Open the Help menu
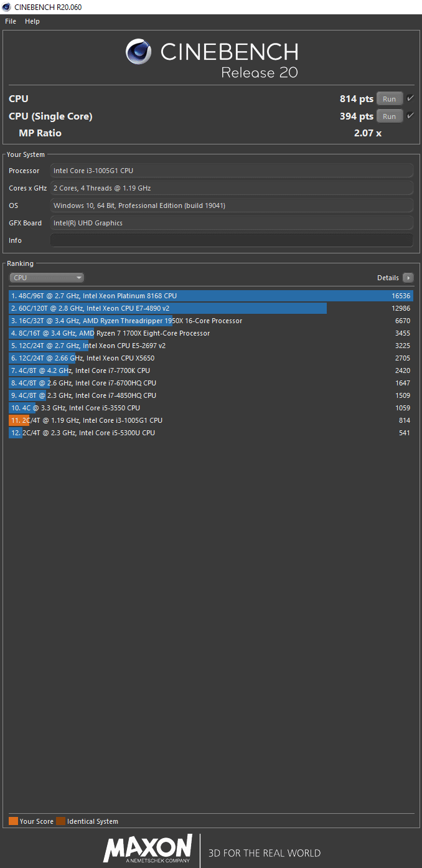The image size is (422, 868). pos(32,21)
